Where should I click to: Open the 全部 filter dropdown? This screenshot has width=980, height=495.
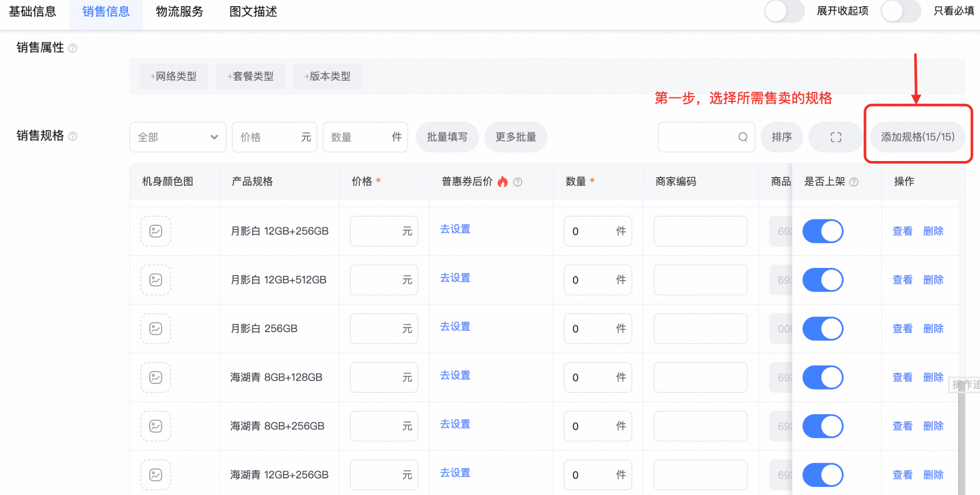(x=178, y=137)
